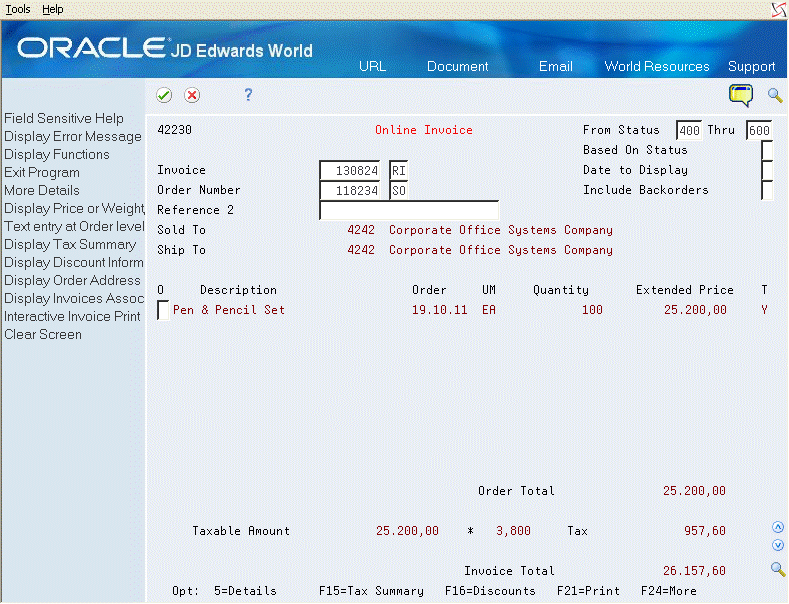Screen dimensions: 789x604
Task: Click the Order Number field 118234
Action: pyautogui.click(x=350, y=191)
